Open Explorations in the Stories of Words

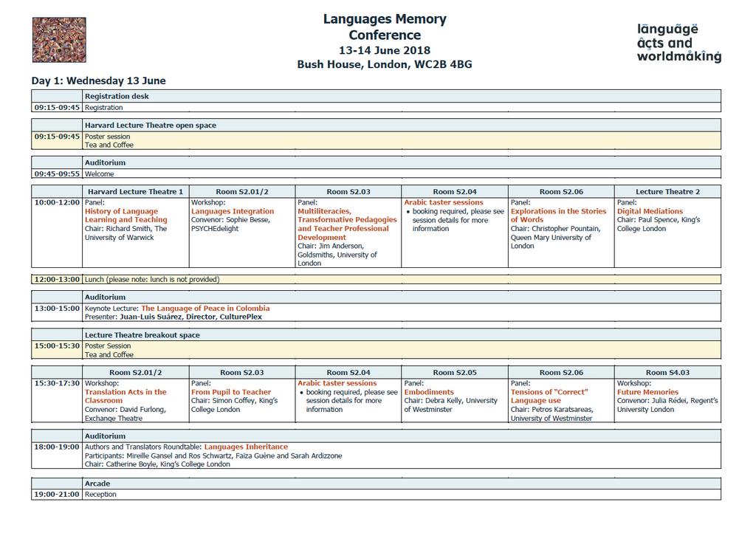(x=558, y=215)
